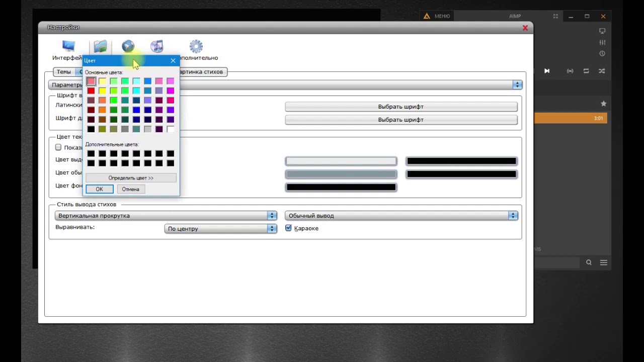The height and width of the screenshot is (362, 644).
Task: Click the Выравнивать: label
Action: pos(75,227)
